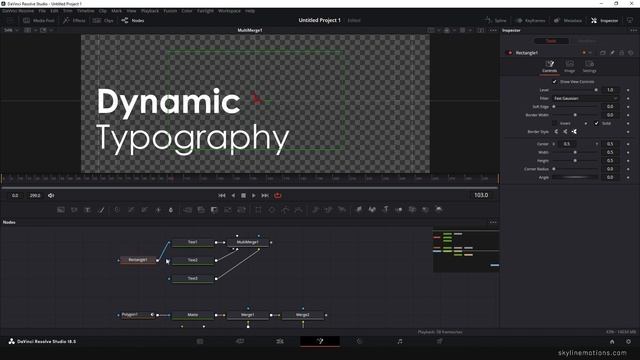Switch to the Settings tab in Inspector
The width and height of the screenshot is (640, 360).
click(589, 67)
